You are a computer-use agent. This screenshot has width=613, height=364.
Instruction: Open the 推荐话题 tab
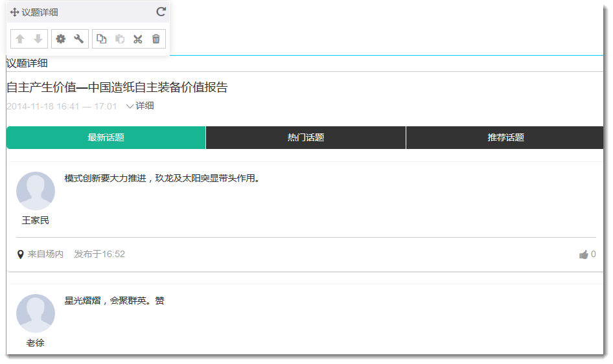(505, 137)
